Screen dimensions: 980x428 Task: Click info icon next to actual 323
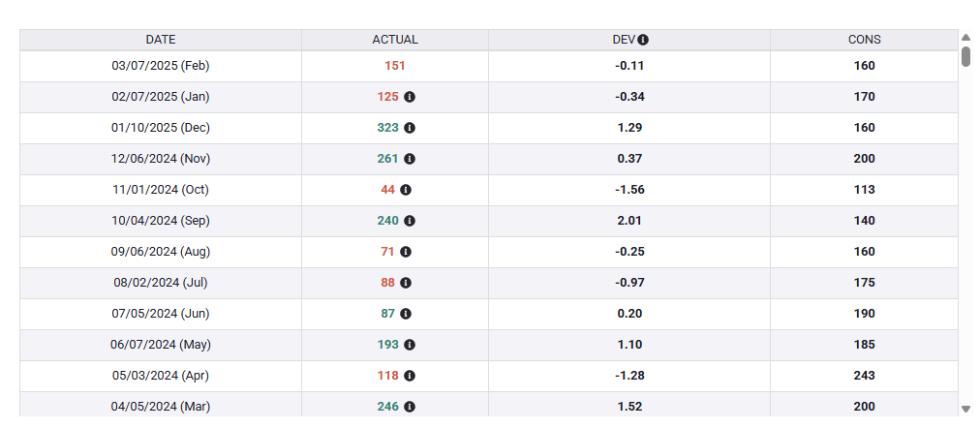tap(410, 128)
